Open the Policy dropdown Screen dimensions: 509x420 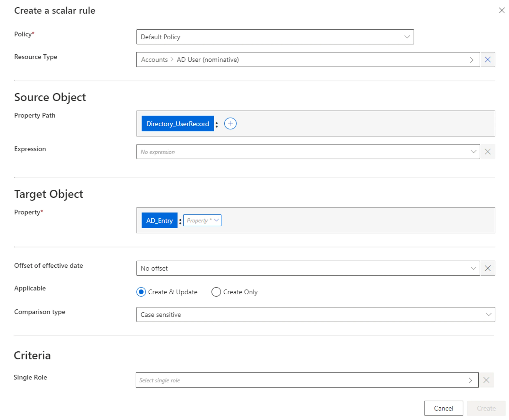275,37
